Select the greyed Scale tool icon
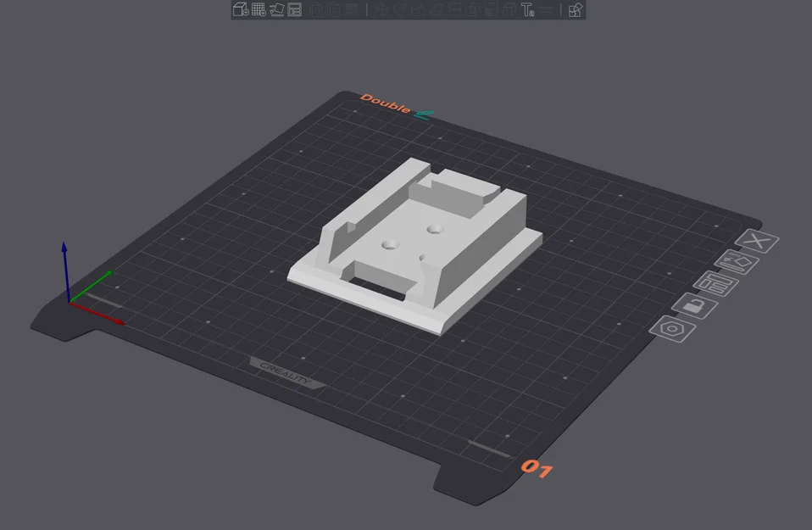The image size is (812, 530). pyautogui.click(x=419, y=9)
